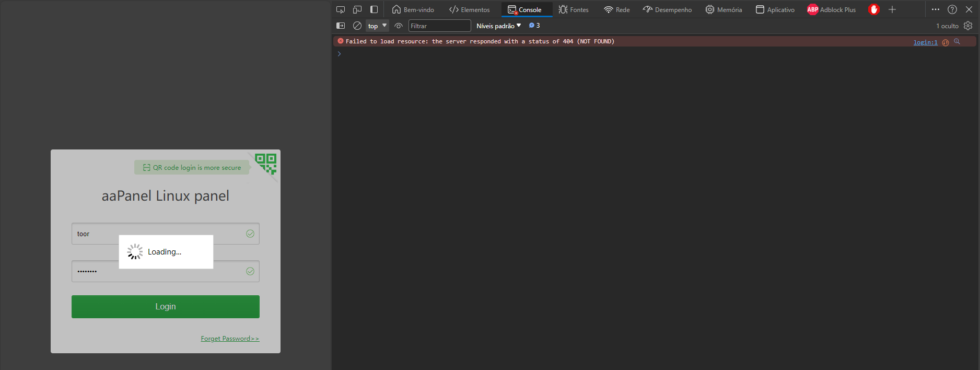Clear the console icon
980x370 pixels.
point(357,26)
